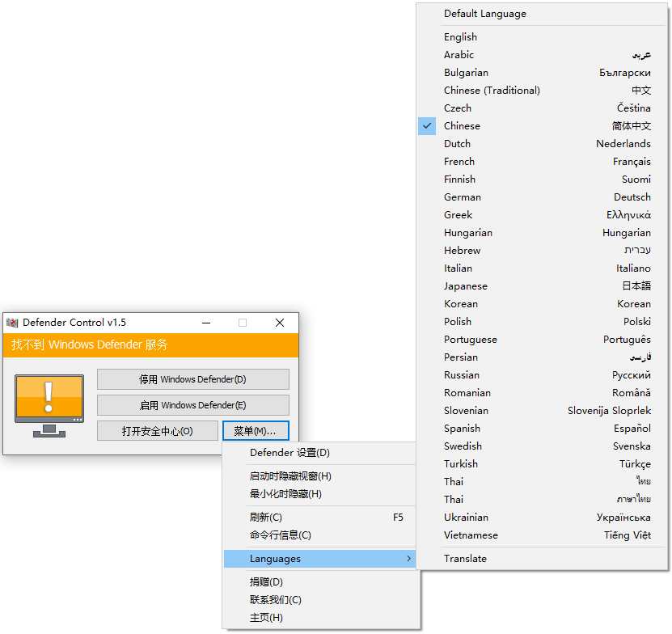
Task: Switch language to French
Action: [542, 162]
